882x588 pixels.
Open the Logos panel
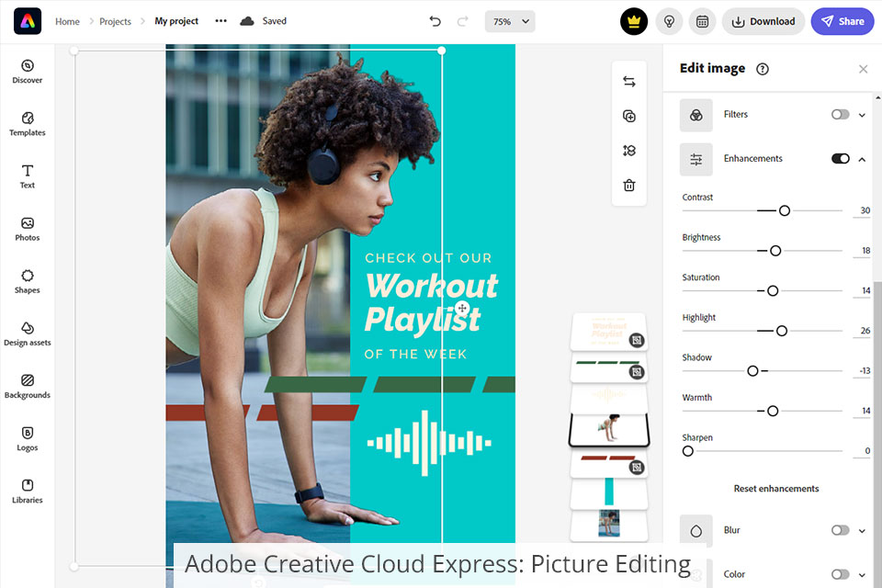click(x=27, y=439)
